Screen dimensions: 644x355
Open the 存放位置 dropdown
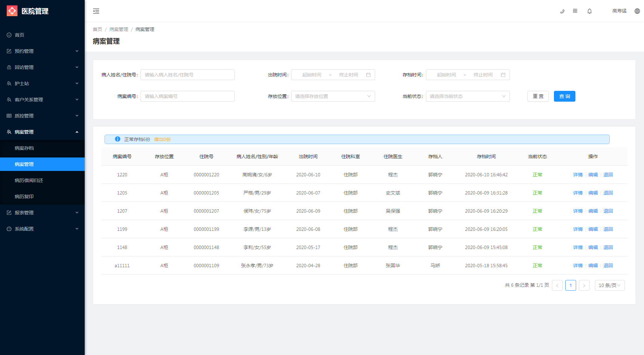point(333,96)
